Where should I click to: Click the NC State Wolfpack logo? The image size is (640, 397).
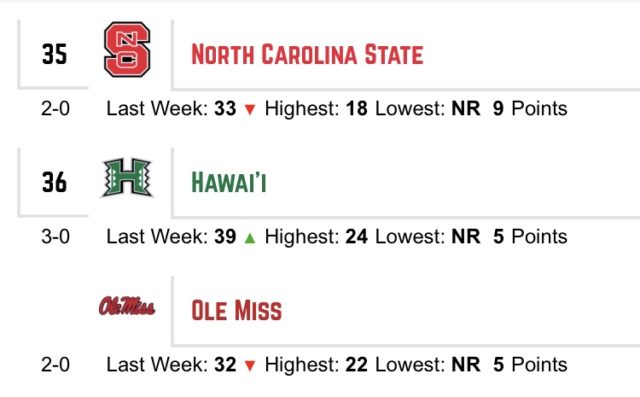point(127,49)
